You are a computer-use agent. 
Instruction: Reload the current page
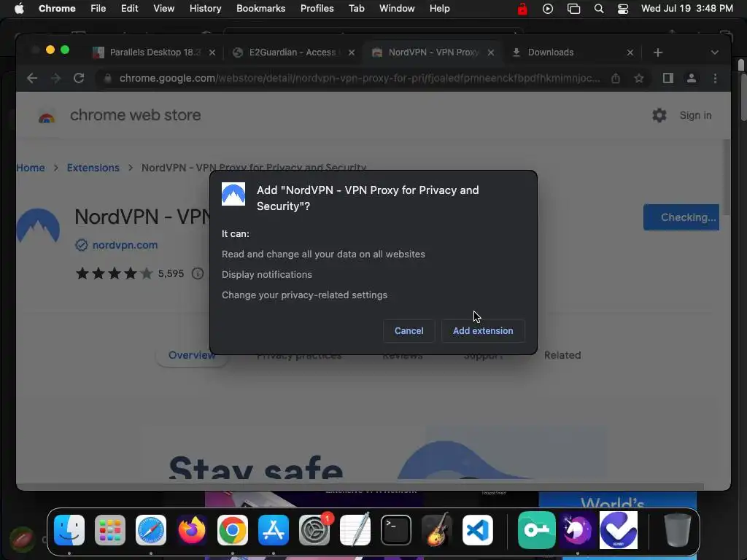pyautogui.click(x=79, y=78)
